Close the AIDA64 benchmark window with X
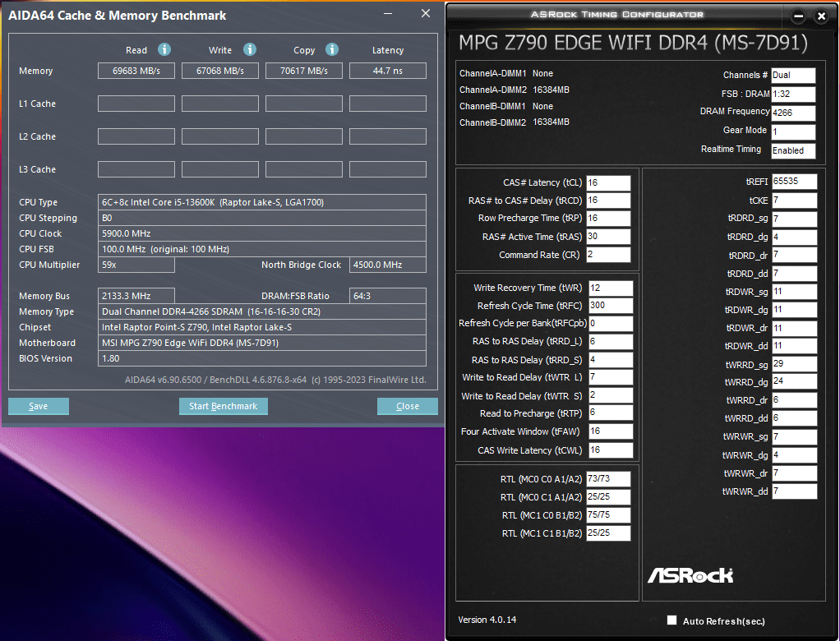 point(426,13)
